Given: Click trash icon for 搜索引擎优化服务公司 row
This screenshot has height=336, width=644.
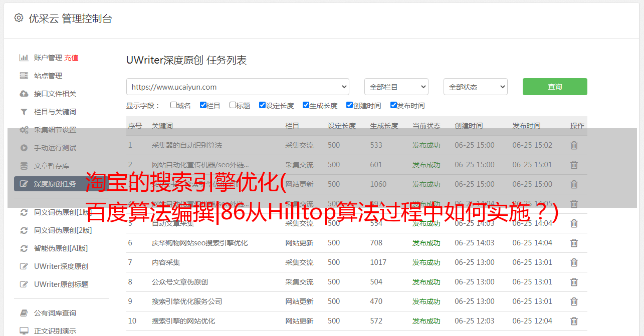Looking at the screenshot, I should [x=574, y=301].
